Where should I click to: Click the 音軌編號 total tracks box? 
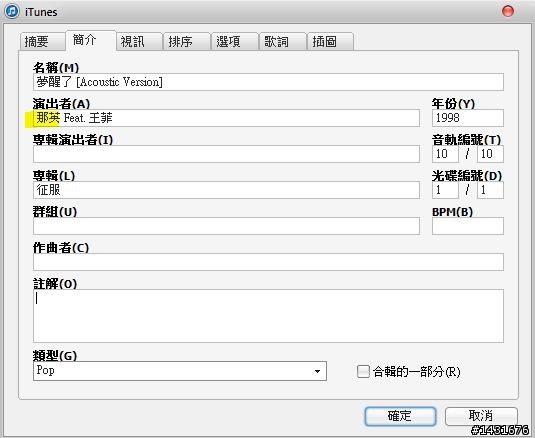(490, 154)
